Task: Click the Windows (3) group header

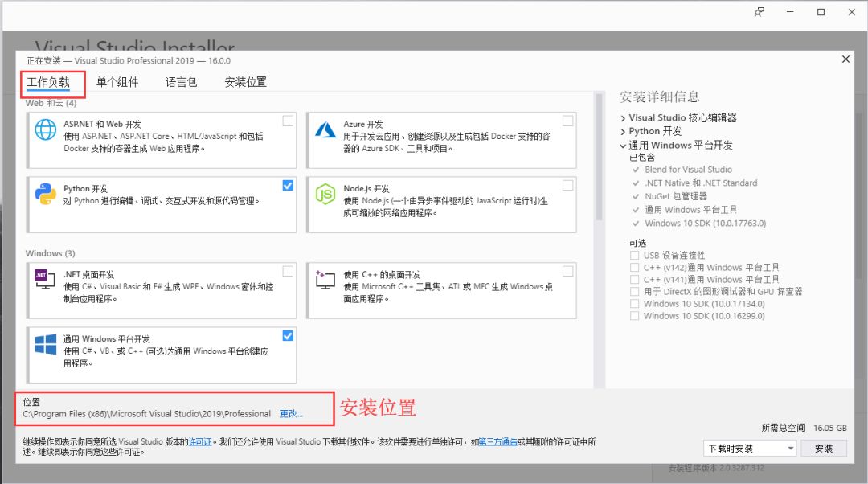Action: pyautogui.click(x=50, y=253)
